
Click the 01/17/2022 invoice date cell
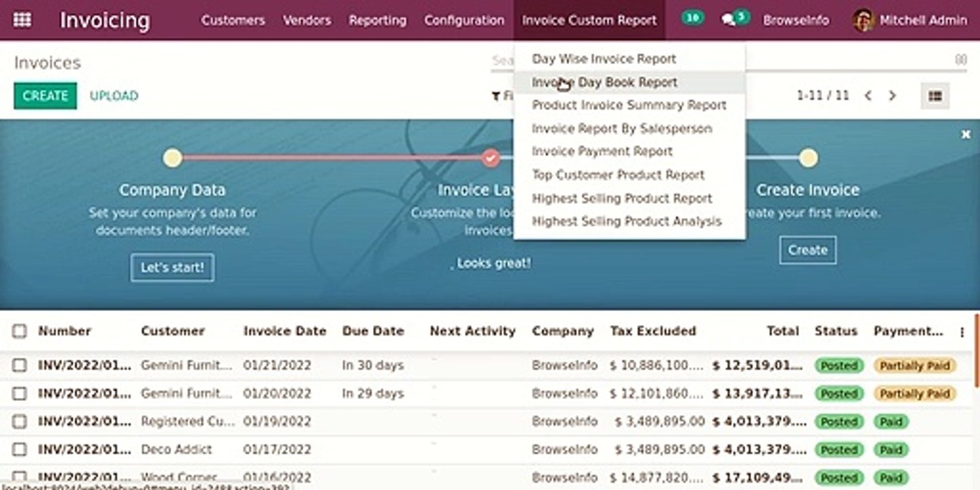(277, 449)
